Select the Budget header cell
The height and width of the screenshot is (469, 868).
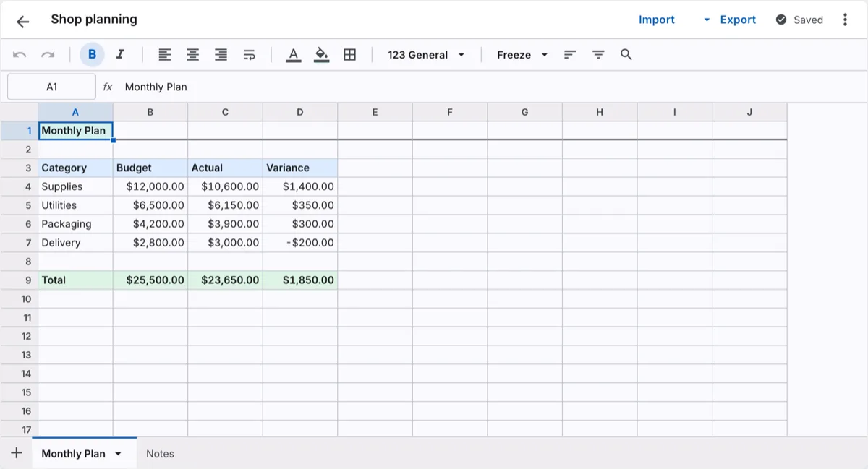coord(150,168)
